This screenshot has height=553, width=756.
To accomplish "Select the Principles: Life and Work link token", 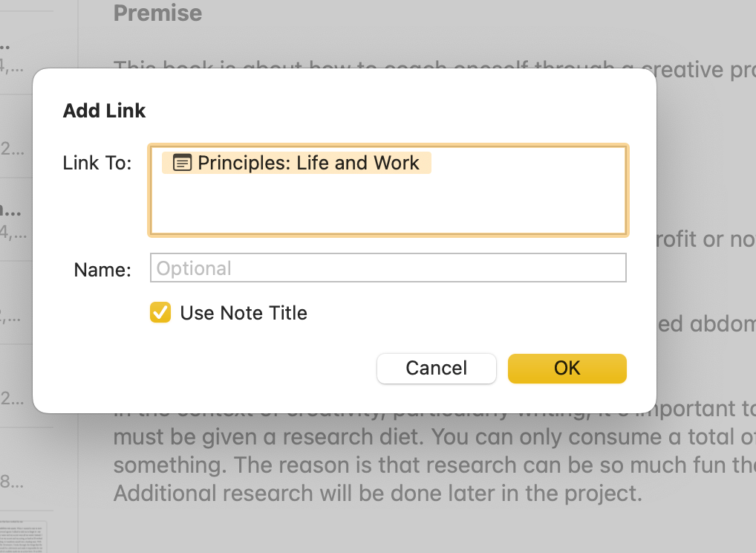I will coord(297,162).
